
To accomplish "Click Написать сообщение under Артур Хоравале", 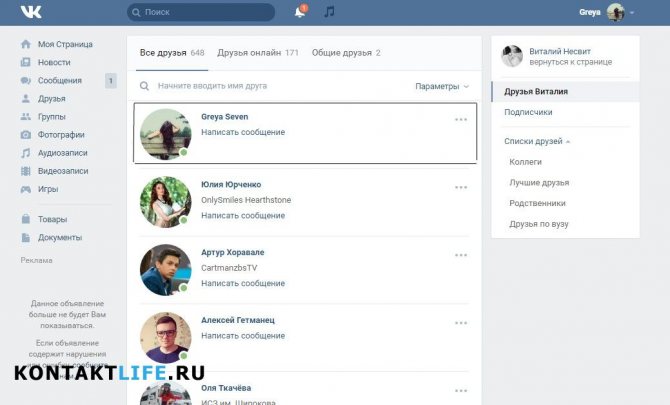I will pos(243,284).
